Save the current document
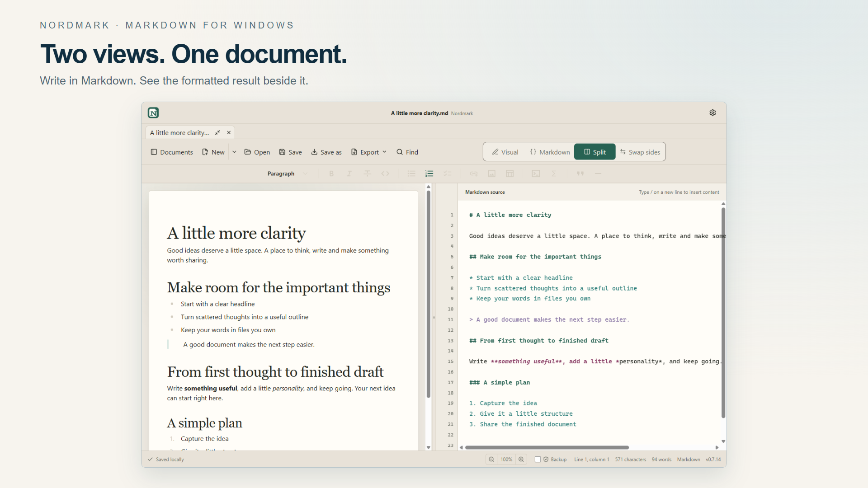Image resolution: width=868 pixels, height=488 pixels. (290, 152)
